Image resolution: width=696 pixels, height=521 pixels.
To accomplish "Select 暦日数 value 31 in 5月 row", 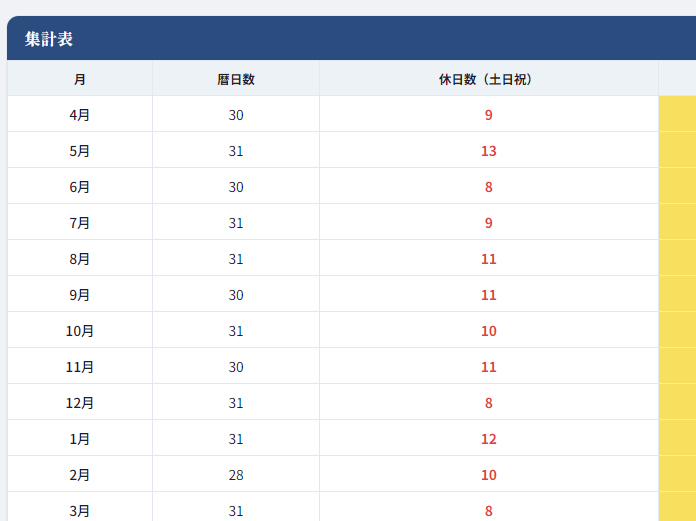I will pyautogui.click(x=236, y=151).
